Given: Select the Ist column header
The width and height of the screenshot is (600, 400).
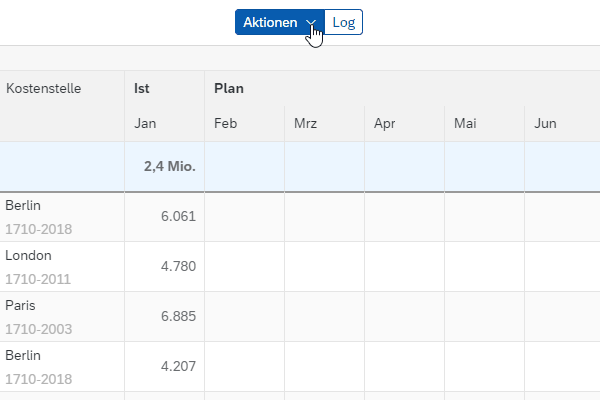Looking at the screenshot, I should click(x=142, y=88).
